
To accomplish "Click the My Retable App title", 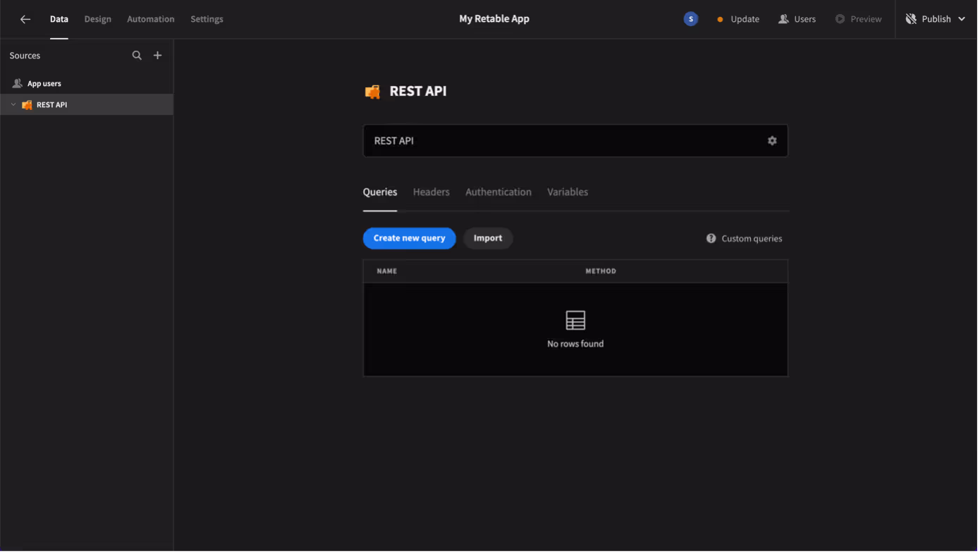I will pyautogui.click(x=494, y=19).
